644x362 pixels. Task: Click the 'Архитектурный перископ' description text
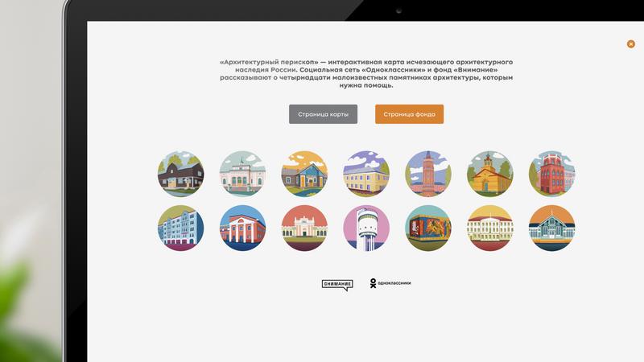point(366,73)
